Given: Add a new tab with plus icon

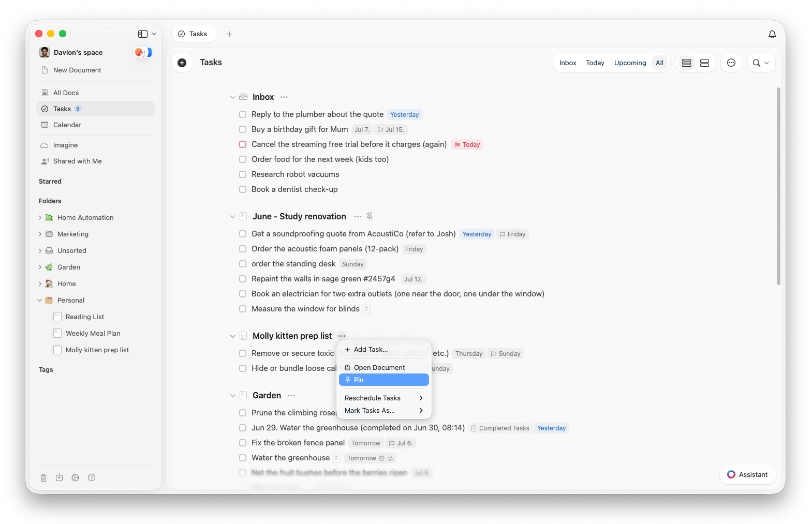Looking at the screenshot, I should (229, 34).
